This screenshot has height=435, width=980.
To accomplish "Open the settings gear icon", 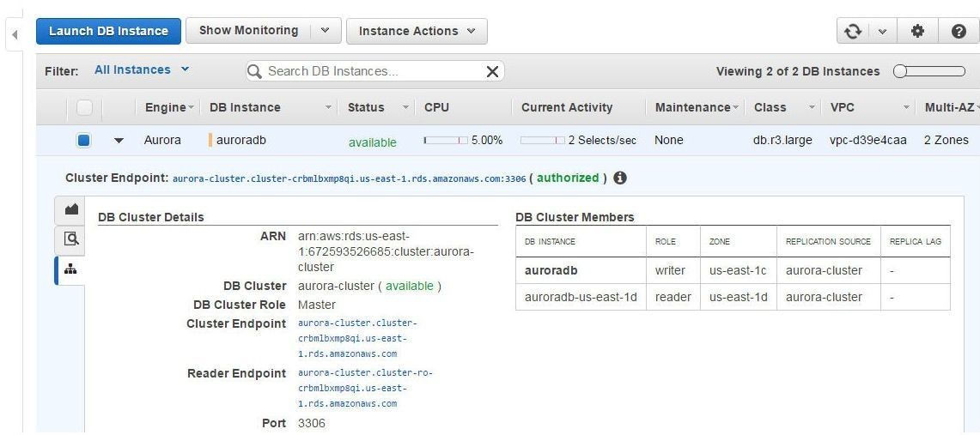I will coord(917,31).
